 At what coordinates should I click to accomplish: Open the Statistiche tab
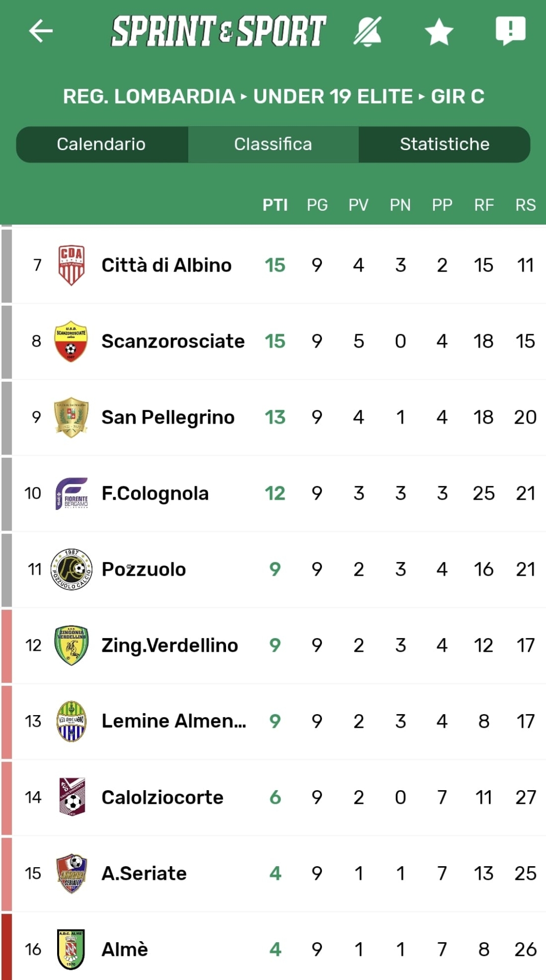point(444,144)
